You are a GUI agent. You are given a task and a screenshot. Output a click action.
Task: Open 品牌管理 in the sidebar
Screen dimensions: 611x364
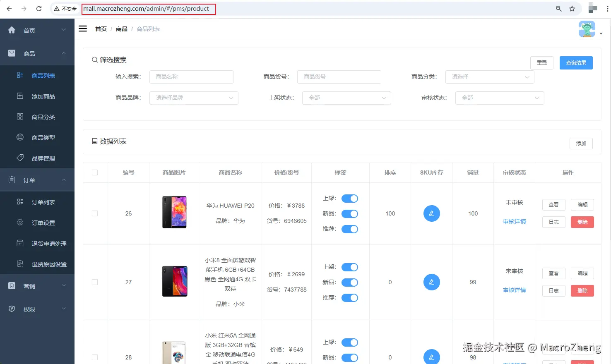37,158
